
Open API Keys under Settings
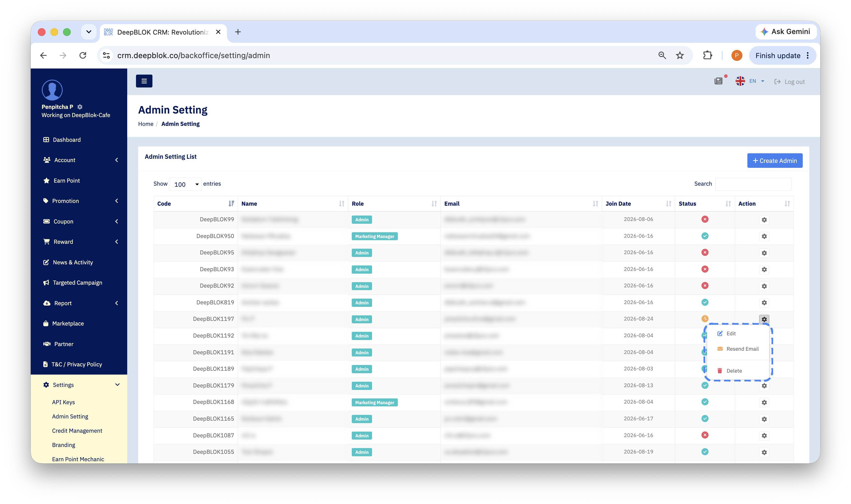tap(64, 403)
